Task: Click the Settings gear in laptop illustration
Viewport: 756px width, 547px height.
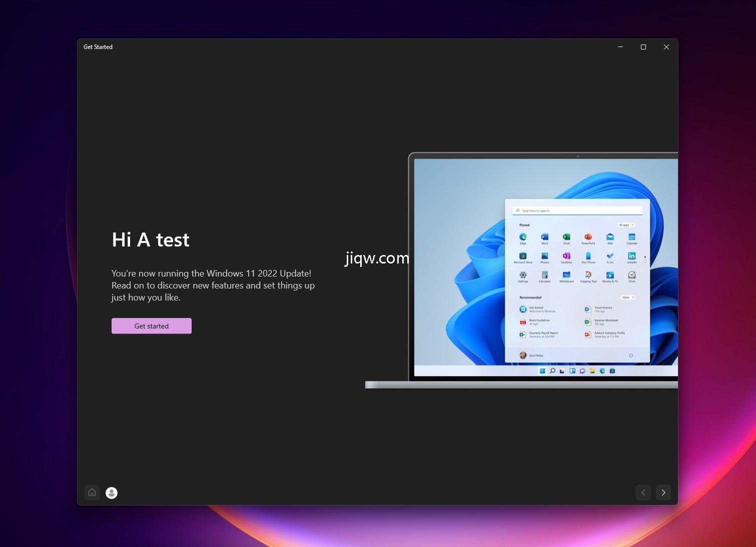Action: (x=523, y=275)
